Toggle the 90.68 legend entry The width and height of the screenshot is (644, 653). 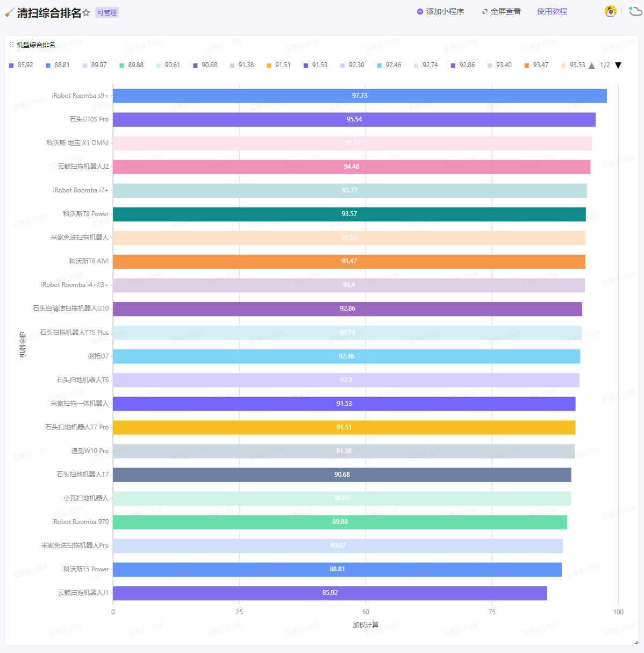point(205,65)
